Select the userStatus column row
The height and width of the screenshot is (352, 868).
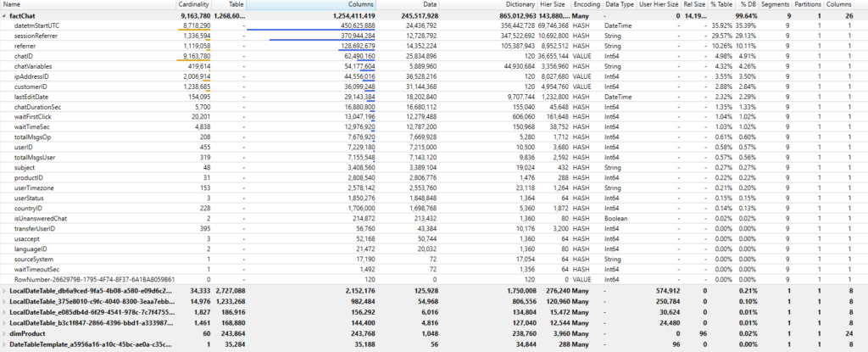click(x=434, y=198)
